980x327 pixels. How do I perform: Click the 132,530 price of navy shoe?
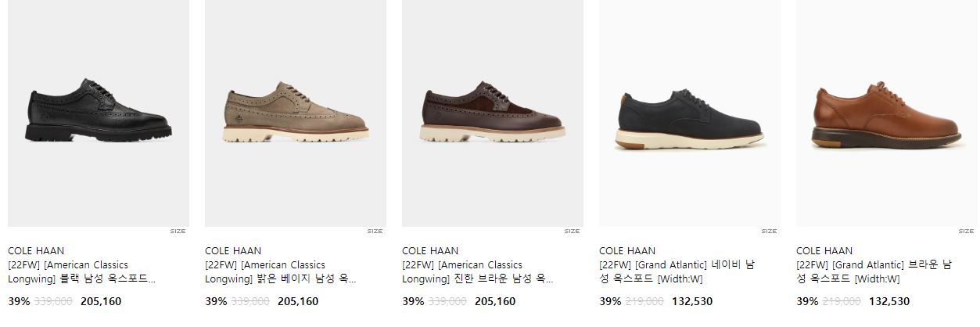click(x=692, y=301)
